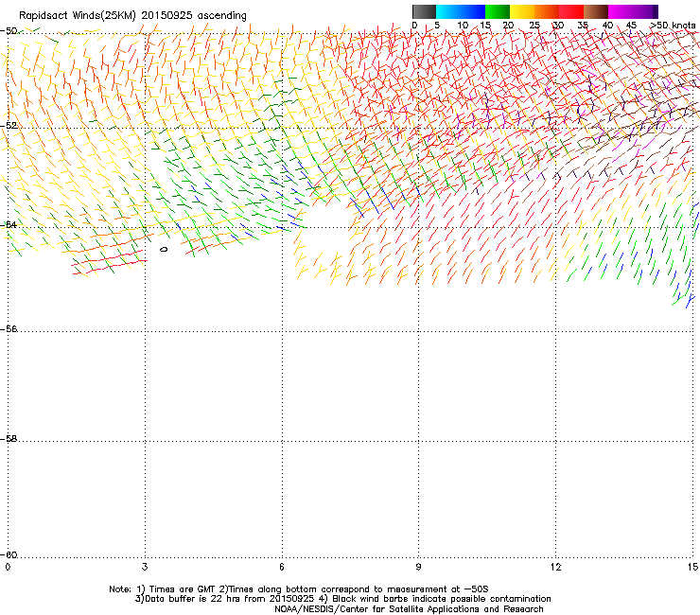This screenshot has width=700, height=615.
Task: Click the 'NOAA/NESDIS/Center for Satellite Applications' credit
Action: click(377, 609)
